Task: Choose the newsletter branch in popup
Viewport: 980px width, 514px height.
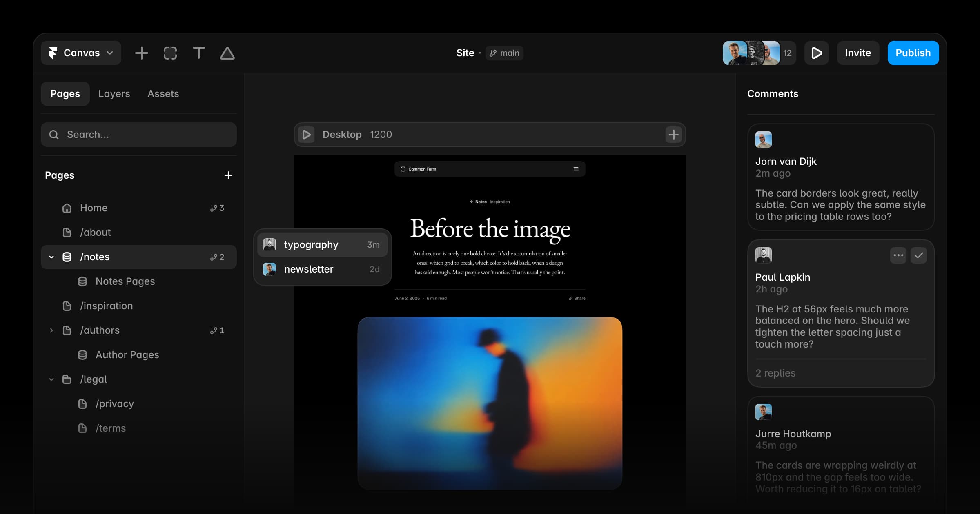Action: pyautogui.click(x=323, y=269)
